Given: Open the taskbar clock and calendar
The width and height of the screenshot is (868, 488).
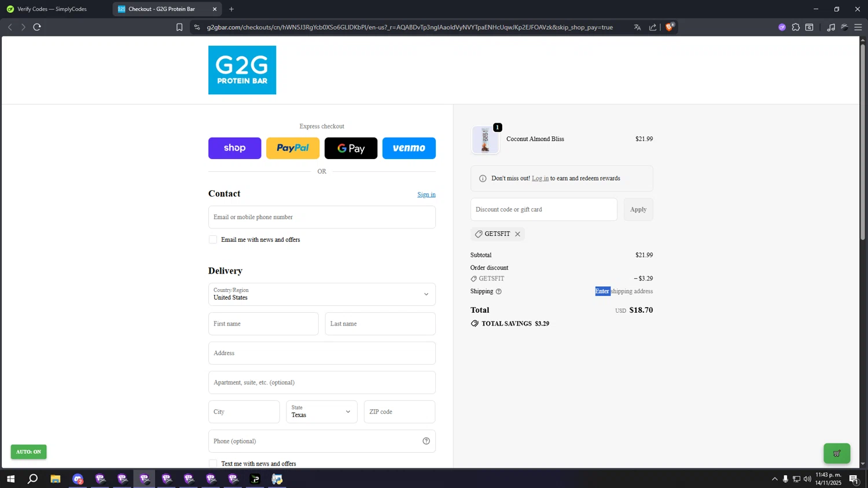Looking at the screenshot, I should pos(828,479).
